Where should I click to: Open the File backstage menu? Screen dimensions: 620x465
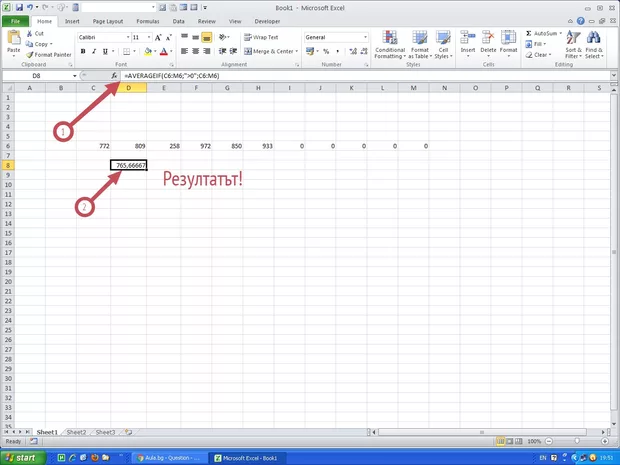pyautogui.click(x=16, y=20)
